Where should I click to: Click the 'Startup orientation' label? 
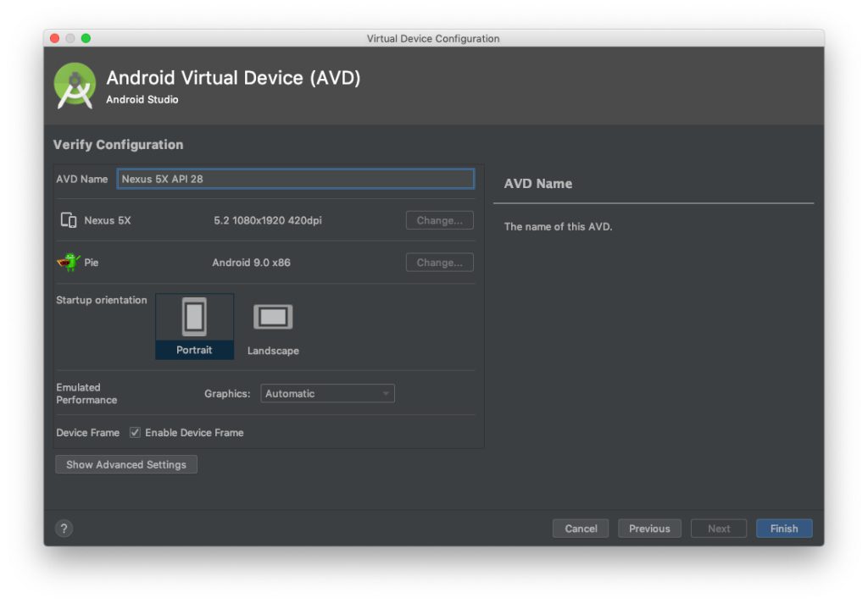[x=102, y=300]
